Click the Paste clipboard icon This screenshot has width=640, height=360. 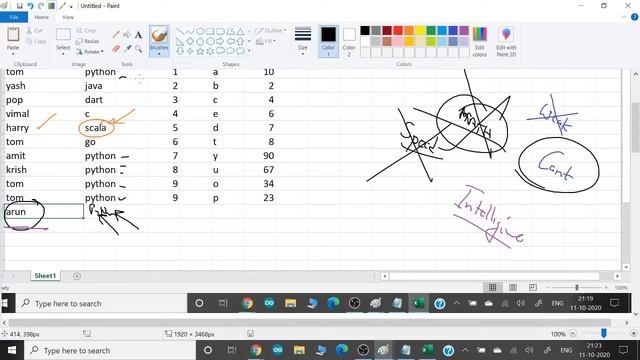tap(13, 34)
